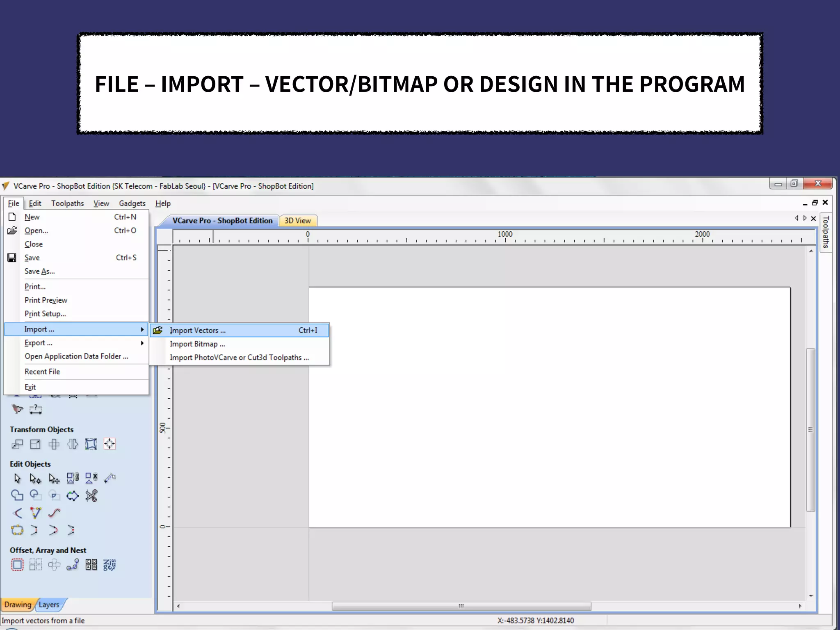Click the Plate Production ABCD icon
The image size is (840, 630).
tap(91, 565)
